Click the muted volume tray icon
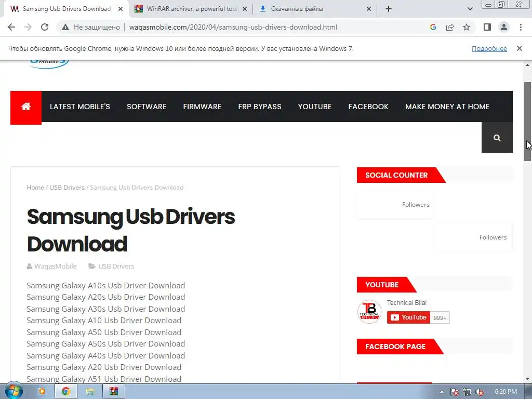Viewport: 532px width, 399px height. (480, 392)
